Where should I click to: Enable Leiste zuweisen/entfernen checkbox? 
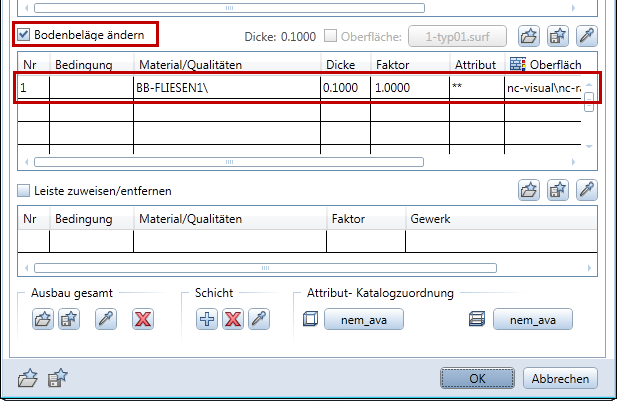(x=24, y=189)
